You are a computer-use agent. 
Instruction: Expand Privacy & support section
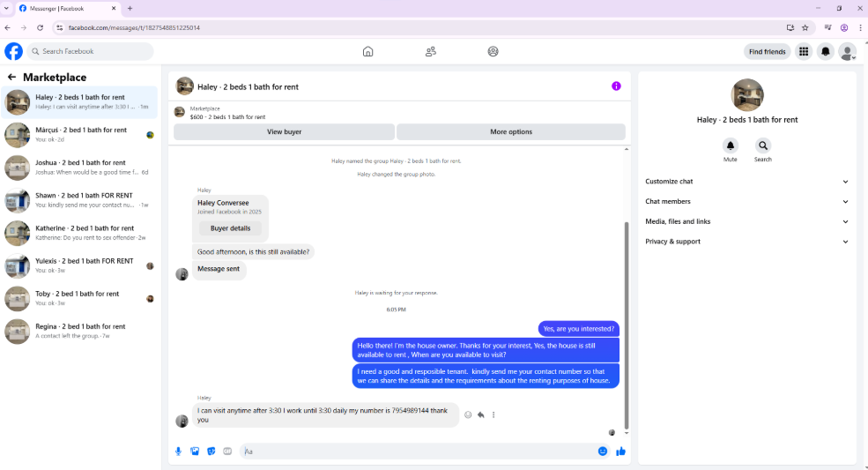tap(746, 241)
